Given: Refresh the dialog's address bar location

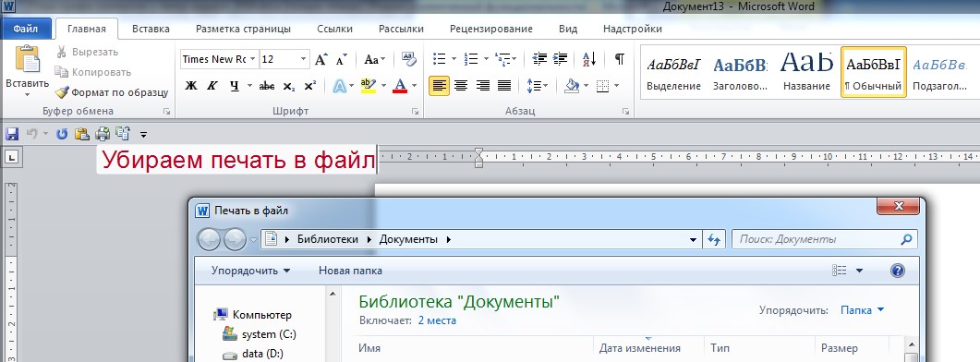Looking at the screenshot, I should tap(713, 239).
